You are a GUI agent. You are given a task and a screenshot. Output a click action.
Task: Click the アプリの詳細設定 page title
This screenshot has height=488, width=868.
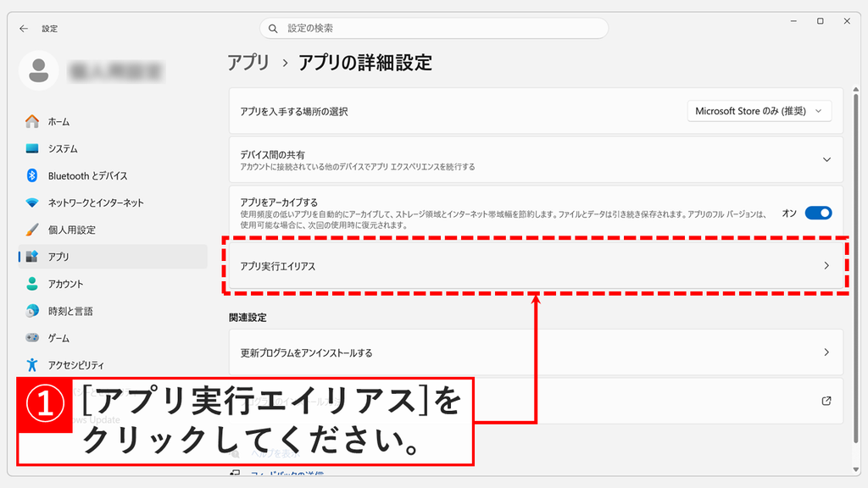[x=365, y=63]
